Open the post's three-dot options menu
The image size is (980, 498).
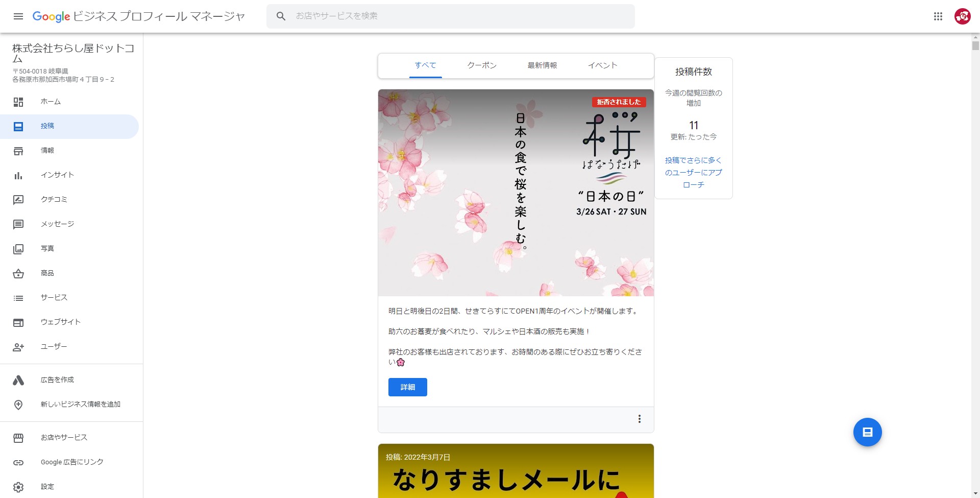639,419
